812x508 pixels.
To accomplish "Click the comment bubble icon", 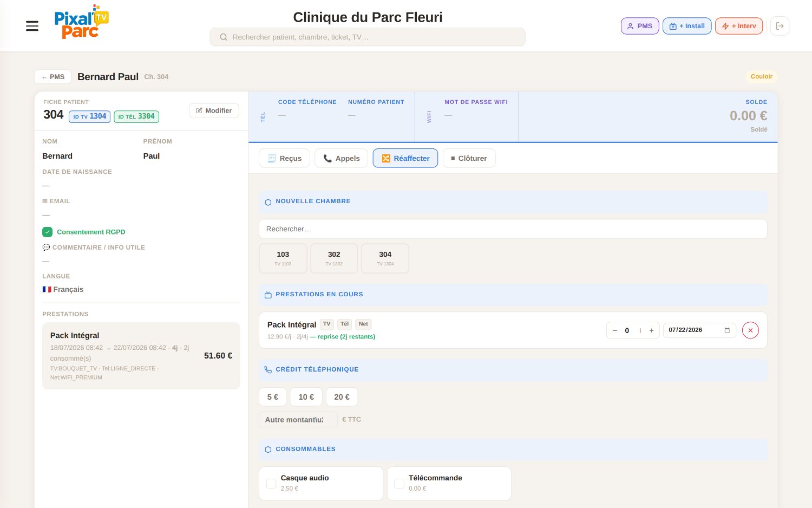I will 46,248.
